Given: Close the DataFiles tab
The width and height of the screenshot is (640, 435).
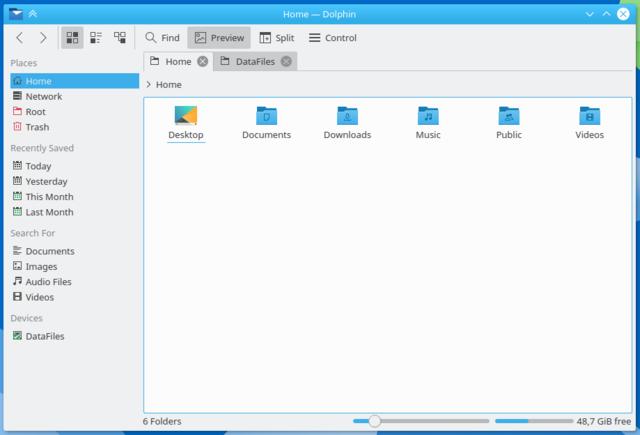Looking at the screenshot, I should click(x=287, y=61).
